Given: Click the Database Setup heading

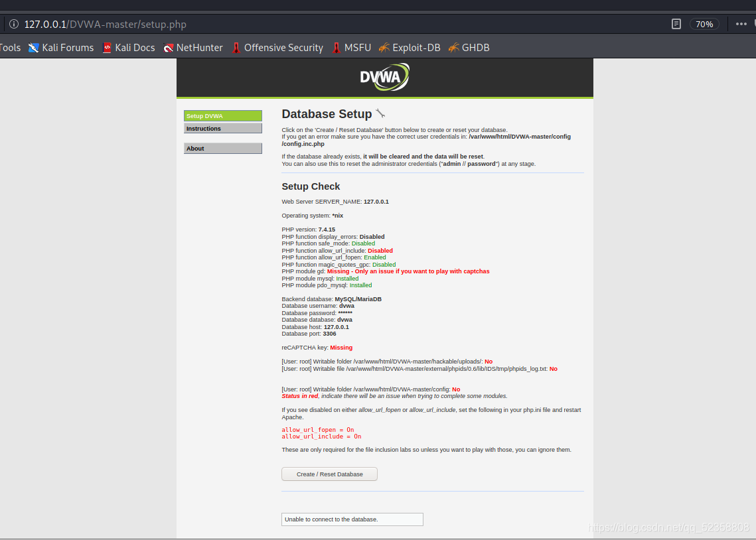Looking at the screenshot, I should pyautogui.click(x=327, y=114).
